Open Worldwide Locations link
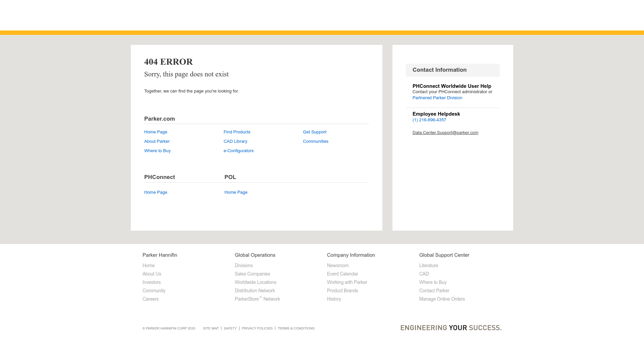Screen dimensions: 644x362 click(256, 282)
